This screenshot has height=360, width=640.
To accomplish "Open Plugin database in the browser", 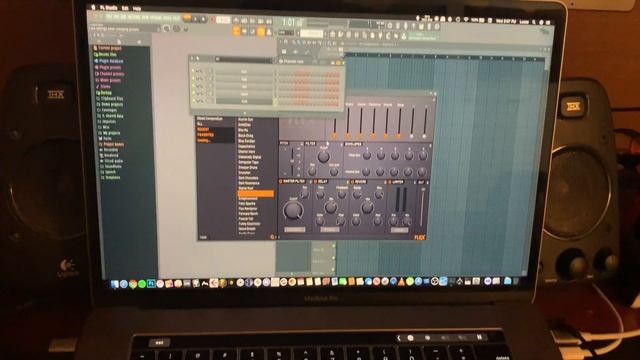I will [109, 61].
